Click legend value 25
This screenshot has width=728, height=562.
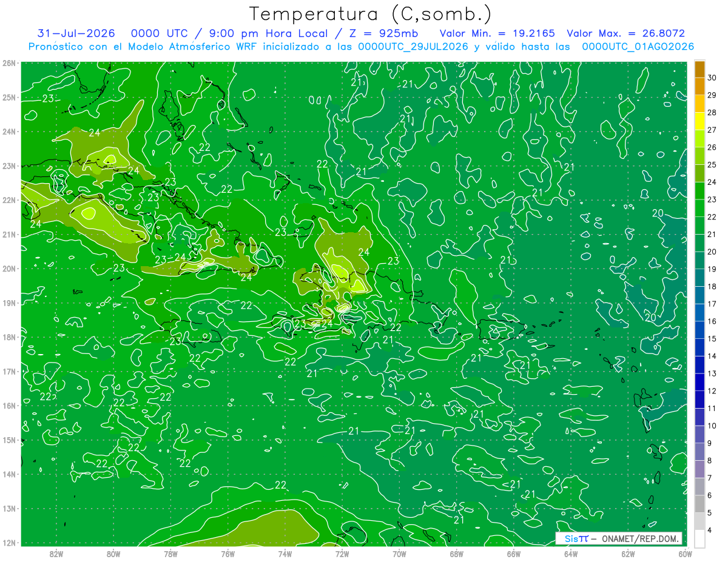tap(712, 164)
